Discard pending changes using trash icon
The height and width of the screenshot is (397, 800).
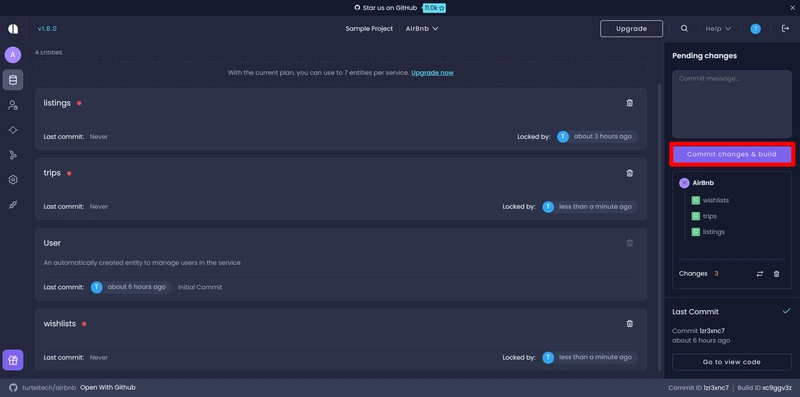point(777,274)
